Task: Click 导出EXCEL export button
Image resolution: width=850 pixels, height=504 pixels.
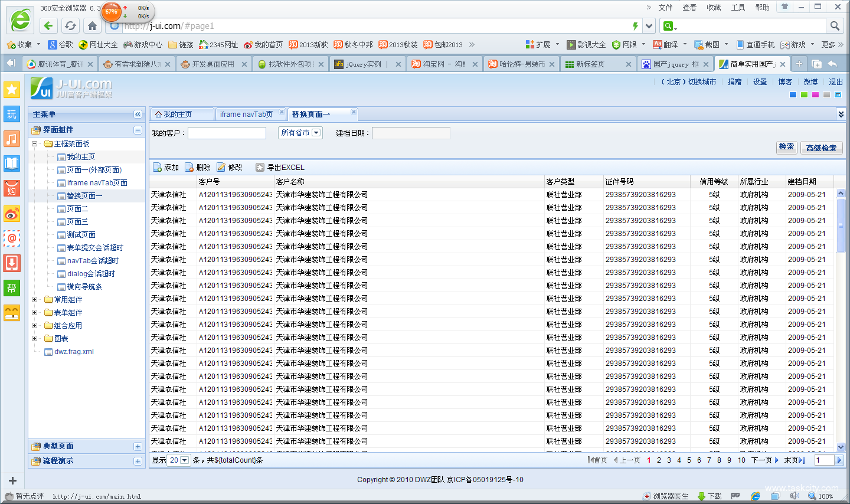Action: [280, 168]
